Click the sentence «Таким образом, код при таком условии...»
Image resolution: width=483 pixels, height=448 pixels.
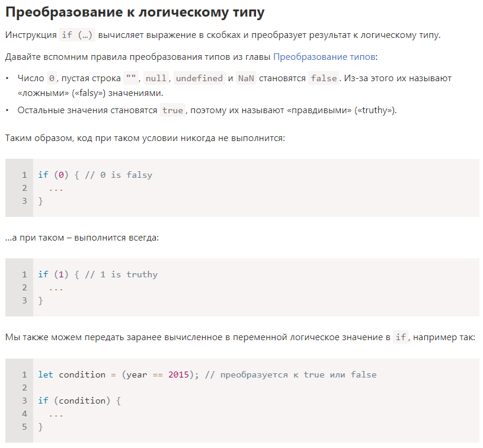click(x=145, y=138)
